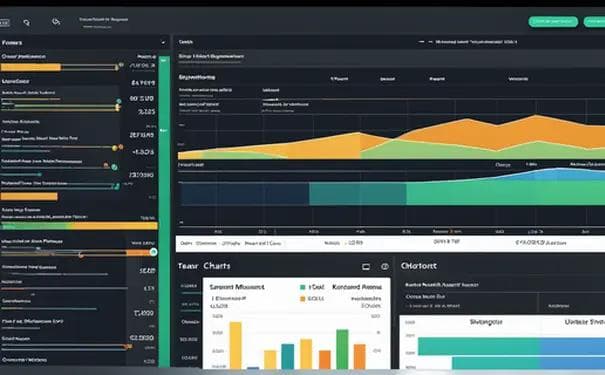Image resolution: width=605 pixels, height=375 pixels.
Task: Click the search magnifier icon in top bar
Action: pos(27,23)
